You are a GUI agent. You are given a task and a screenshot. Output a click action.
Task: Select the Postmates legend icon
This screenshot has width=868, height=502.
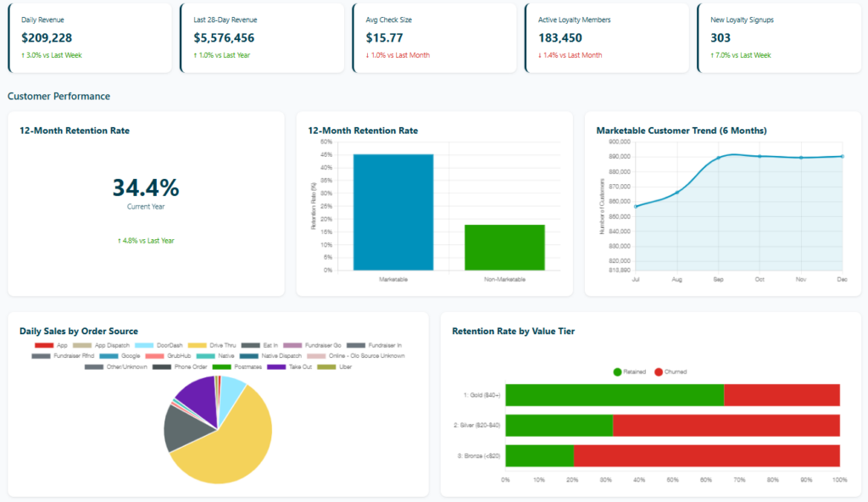click(x=220, y=367)
